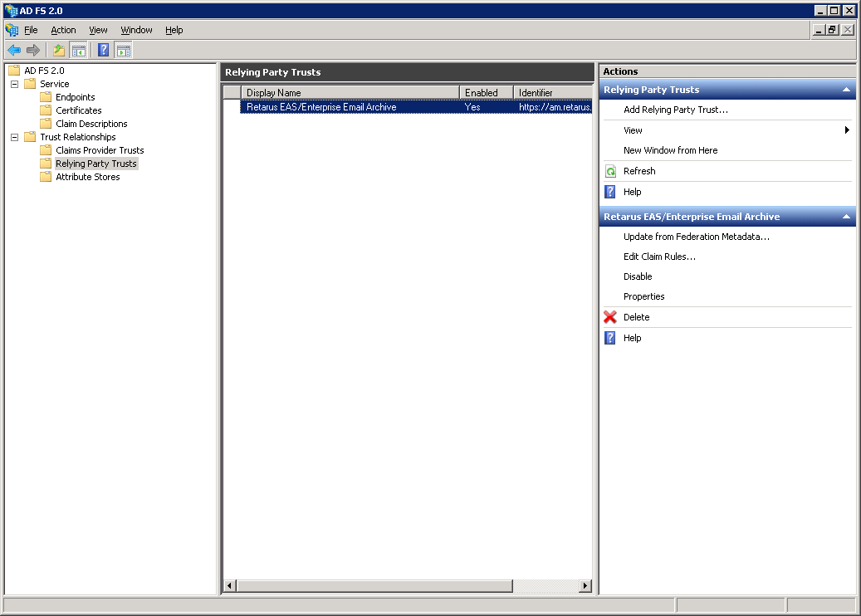
Task: Open the Window menu
Action: click(x=136, y=30)
